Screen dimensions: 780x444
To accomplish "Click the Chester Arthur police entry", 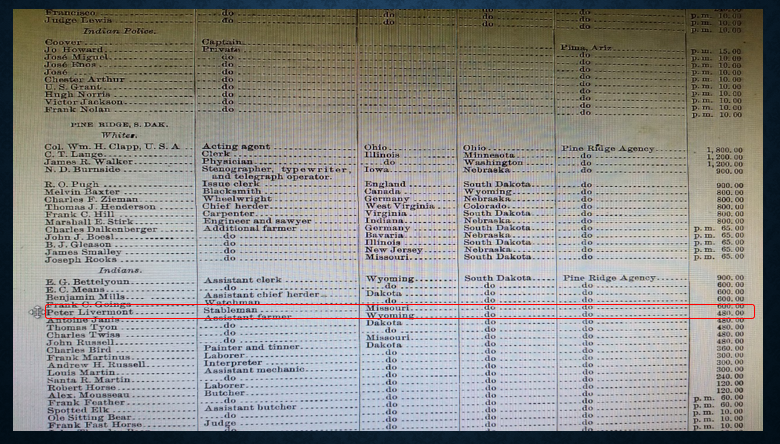I will point(85,80).
